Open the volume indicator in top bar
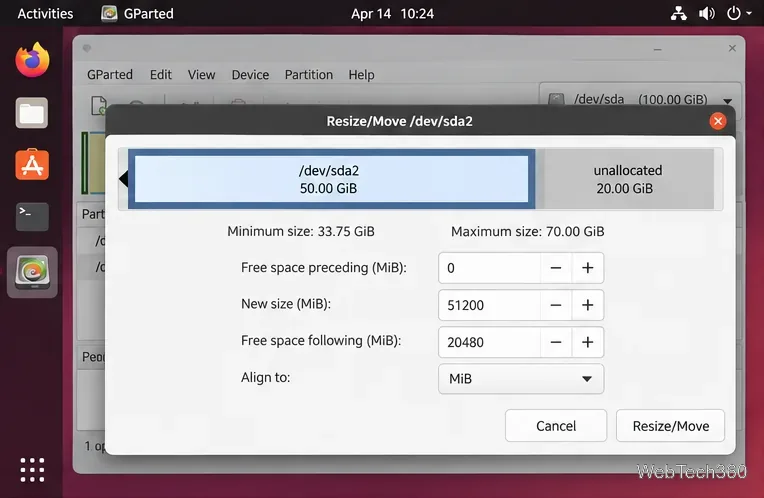Image resolution: width=764 pixels, height=498 pixels. tap(706, 13)
